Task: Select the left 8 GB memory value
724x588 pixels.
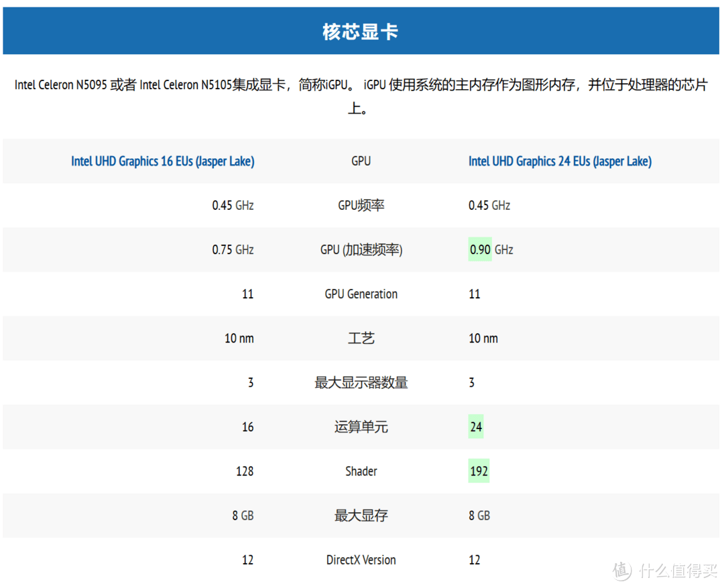Action: [243, 516]
